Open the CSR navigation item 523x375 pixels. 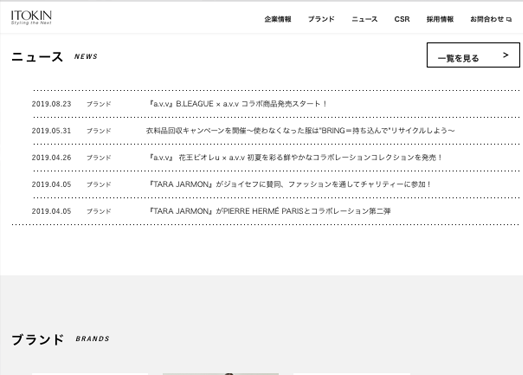402,19
